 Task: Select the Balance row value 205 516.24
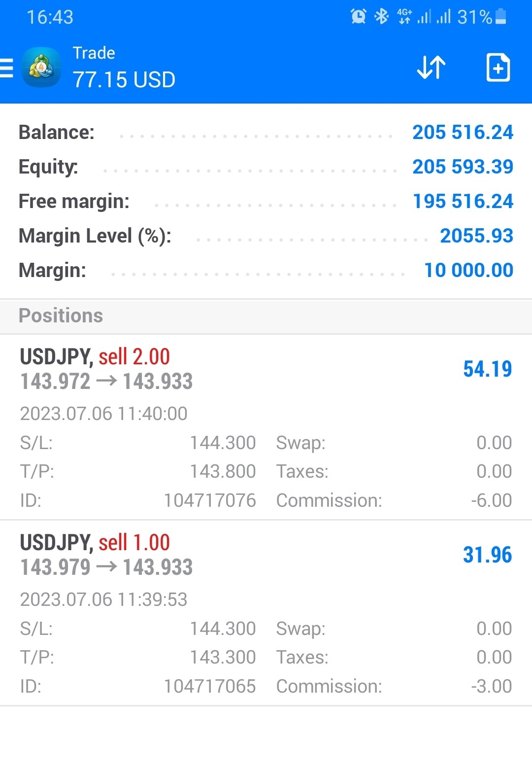coord(463,132)
